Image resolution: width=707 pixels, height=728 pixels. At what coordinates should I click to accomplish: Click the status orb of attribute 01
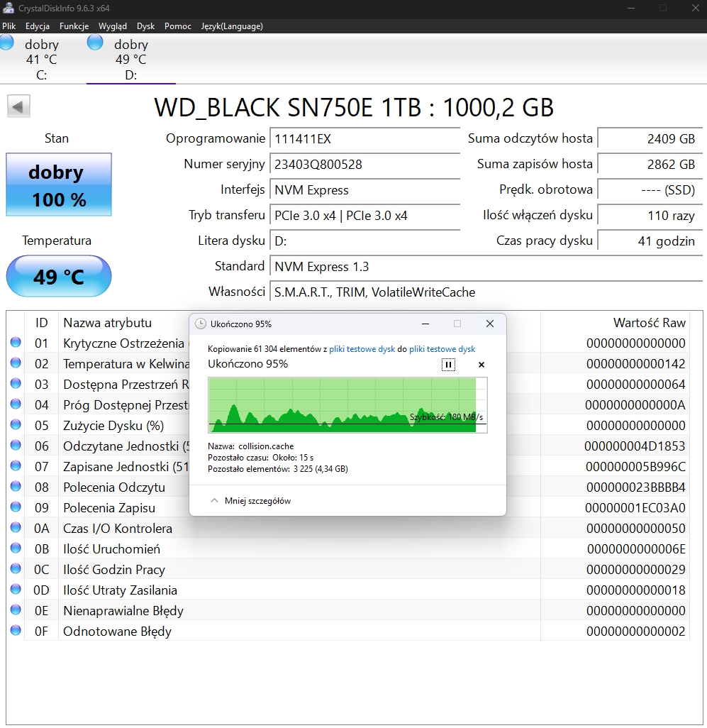tap(16, 343)
